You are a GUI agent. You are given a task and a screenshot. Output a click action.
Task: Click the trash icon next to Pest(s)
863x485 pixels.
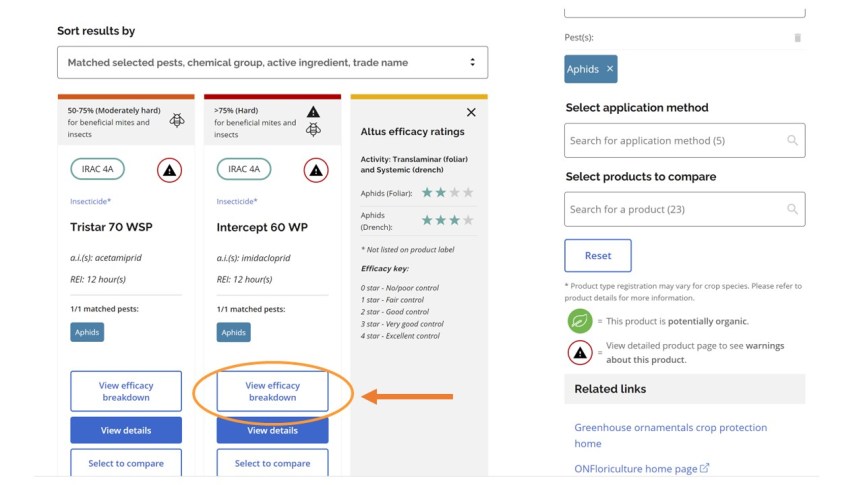(x=798, y=37)
